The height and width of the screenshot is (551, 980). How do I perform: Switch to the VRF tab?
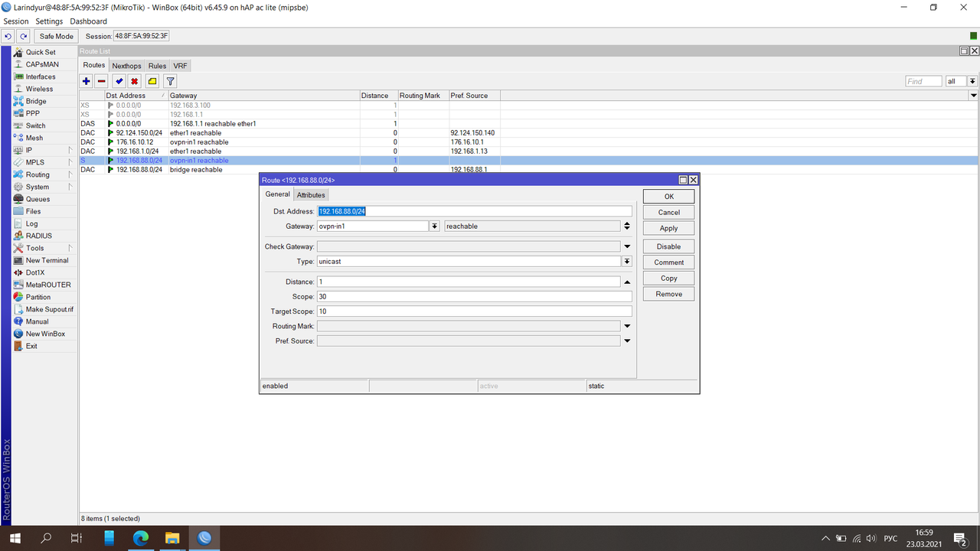tap(180, 66)
